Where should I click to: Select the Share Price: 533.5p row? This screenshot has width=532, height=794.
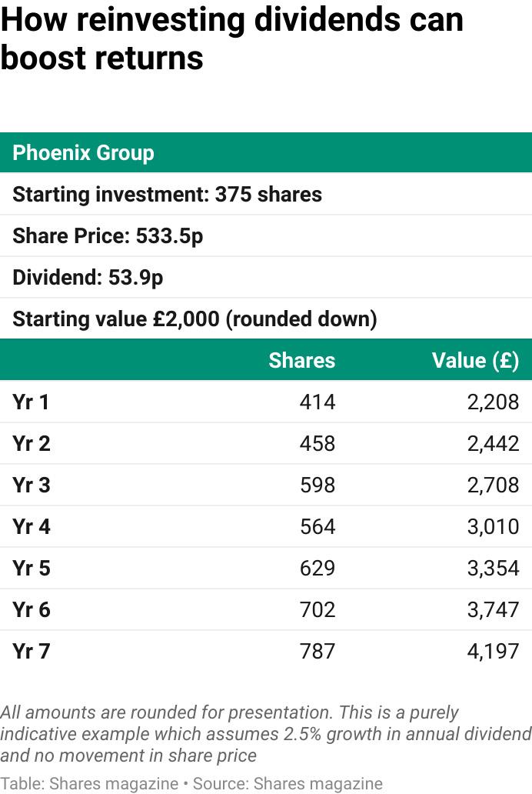pyautogui.click(x=108, y=235)
